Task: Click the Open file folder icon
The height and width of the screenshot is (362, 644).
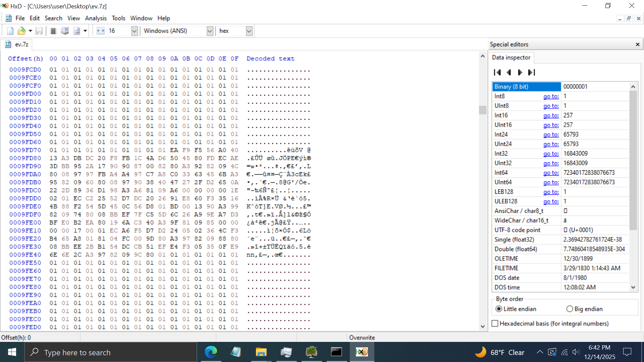Action: coord(21,31)
